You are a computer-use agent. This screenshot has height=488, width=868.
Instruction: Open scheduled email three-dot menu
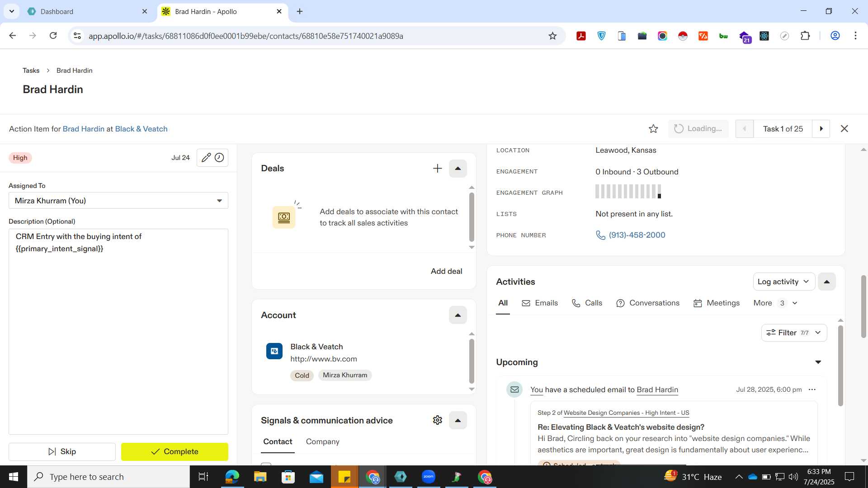pyautogui.click(x=812, y=389)
